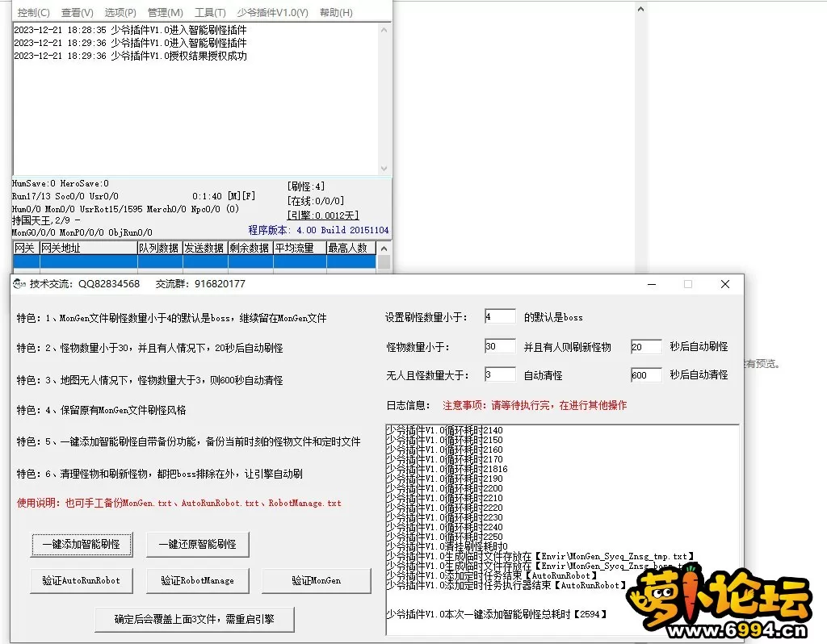Click the 发送数据 column header
Screen dimensions: 827x644
(x=205, y=248)
